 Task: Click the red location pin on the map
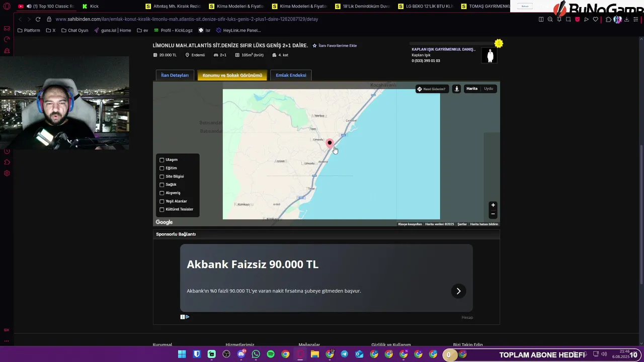tap(330, 144)
